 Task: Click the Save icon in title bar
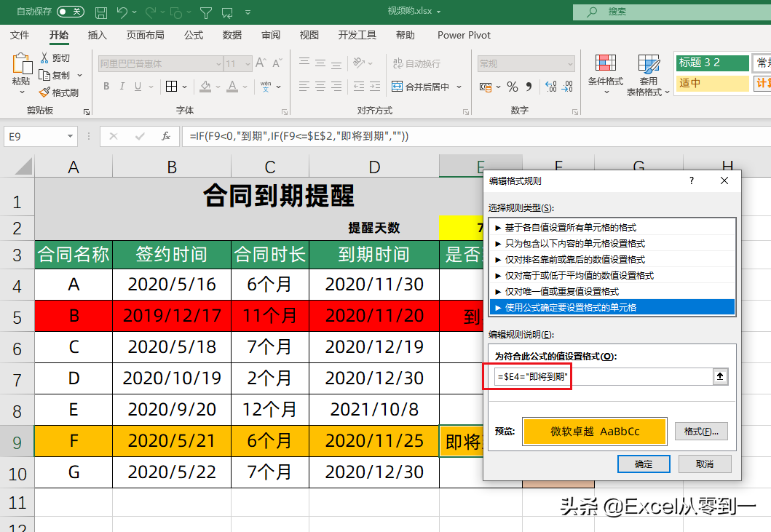100,12
